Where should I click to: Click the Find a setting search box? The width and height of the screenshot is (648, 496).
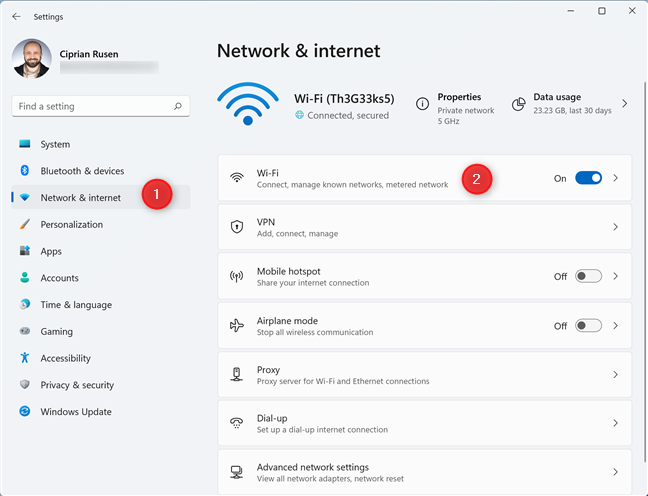point(101,106)
